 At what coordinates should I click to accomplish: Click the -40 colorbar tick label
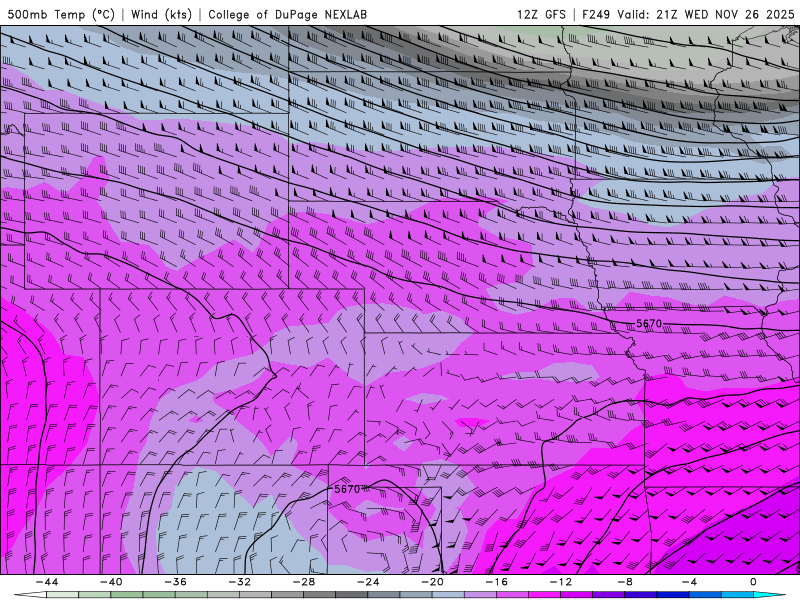click(111, 582)
